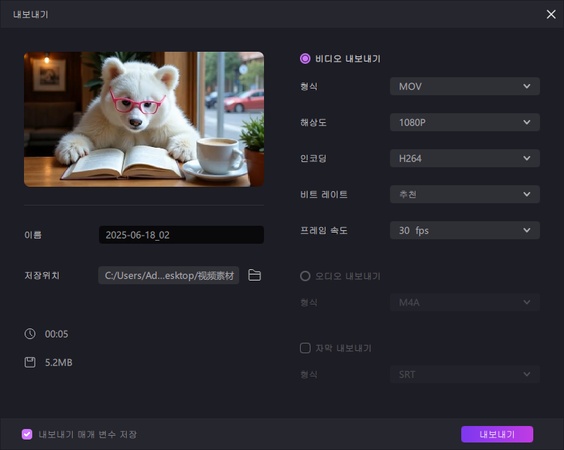Screen dimensions: 564x450
Task: Uncheck 내보내기 매개 변수 저장 checkbox
Action: tap(27, 434)
